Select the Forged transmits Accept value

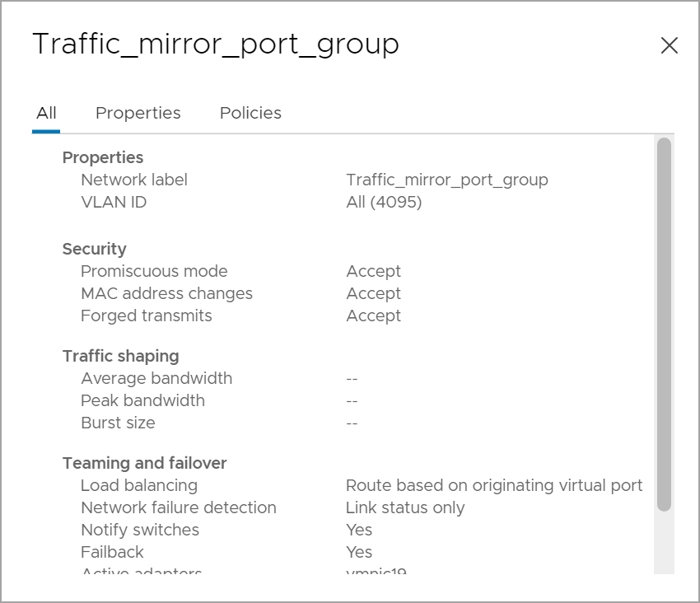click(374, 316)
